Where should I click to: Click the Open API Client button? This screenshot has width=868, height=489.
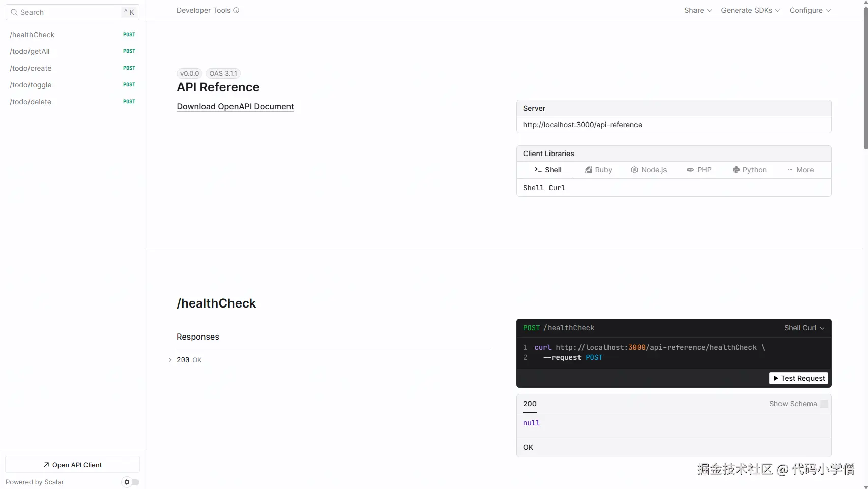(x=72, y=465)
